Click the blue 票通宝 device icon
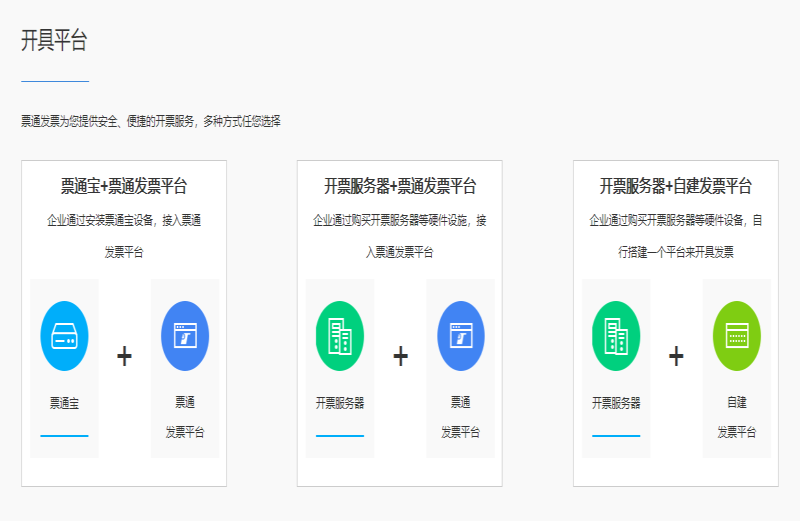Image resolution: width=800 pixels, height=521 pixels. tap(64, 336)
